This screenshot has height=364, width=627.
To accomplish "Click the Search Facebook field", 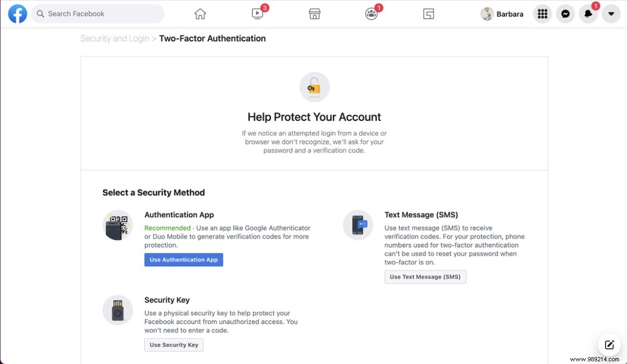I will (98, 13).
